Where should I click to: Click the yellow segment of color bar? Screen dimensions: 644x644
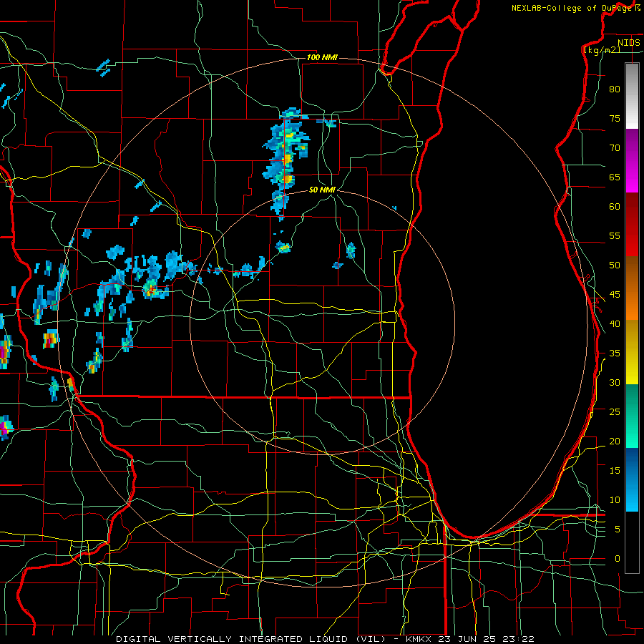pyautogui.click(x=632, y=352)
